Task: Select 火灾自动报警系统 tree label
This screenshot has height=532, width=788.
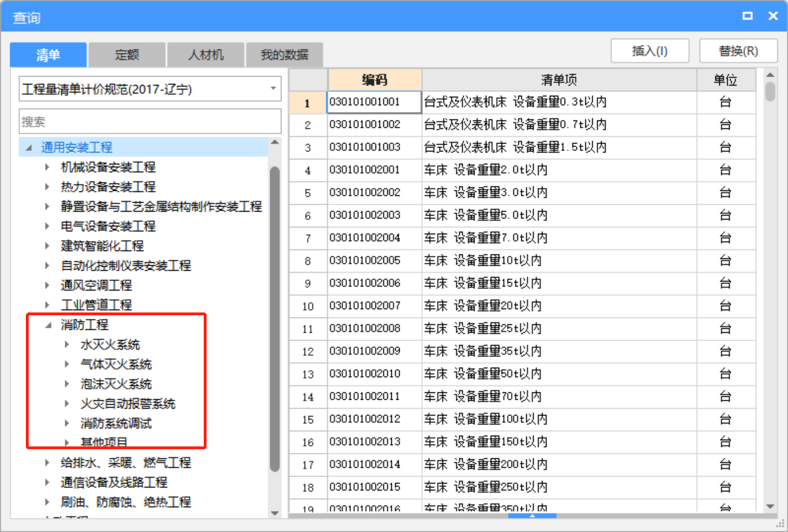Action: [128, 404]
